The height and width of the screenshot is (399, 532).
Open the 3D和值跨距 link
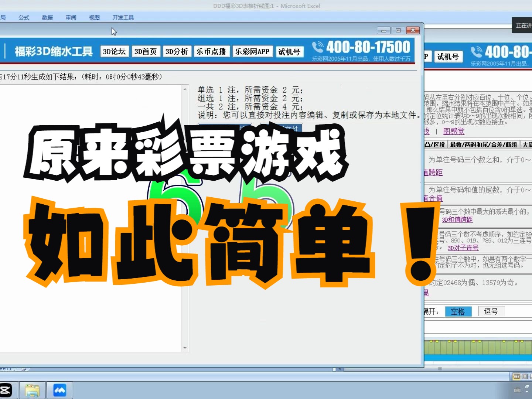click(x=457, y=219)
